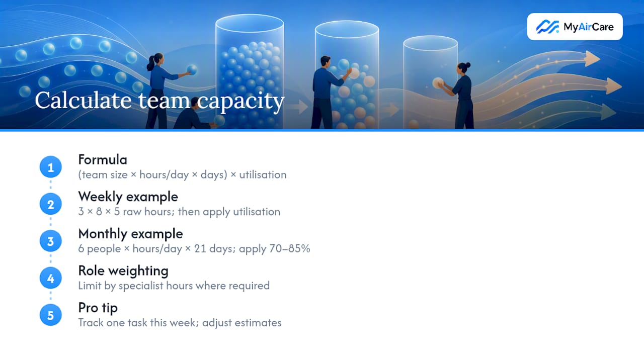Click the Monthly example heading
Screen dimensions: 644x362
point(130,234)
